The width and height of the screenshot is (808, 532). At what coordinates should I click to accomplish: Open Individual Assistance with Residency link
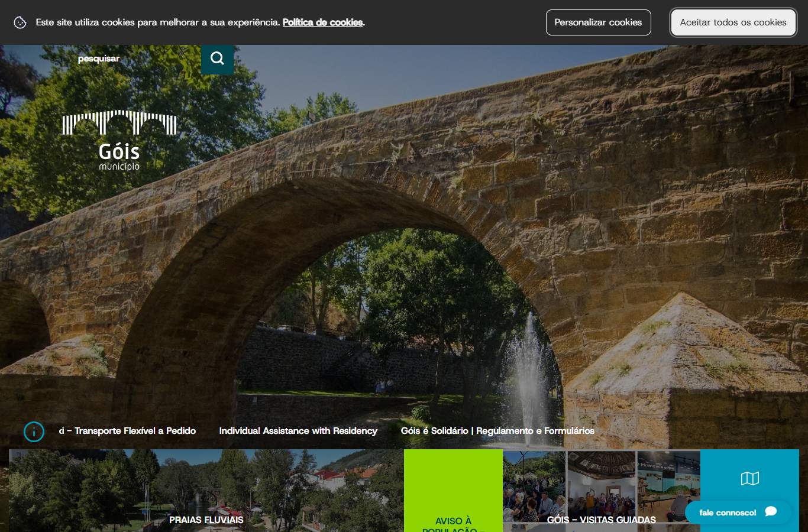point(298,431)
